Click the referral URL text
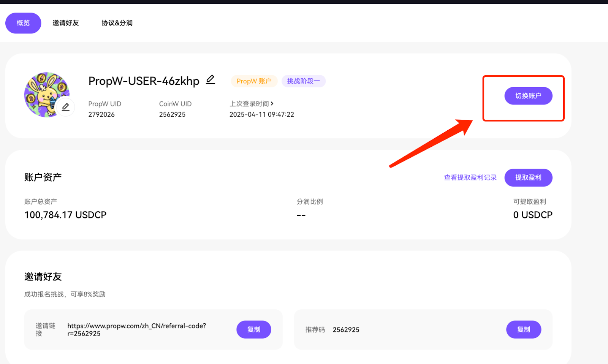This screenshot has height=364, width=608. pyautogui.click(x=136, y=329)
